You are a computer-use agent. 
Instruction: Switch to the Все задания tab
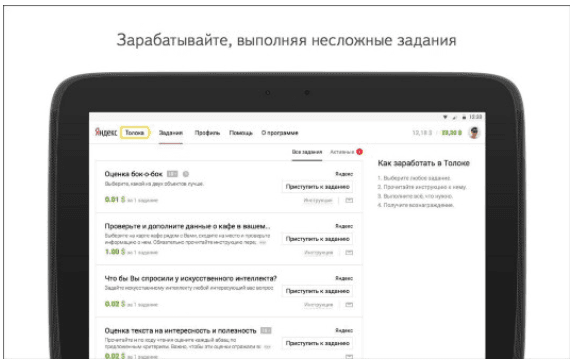(x=307, y=152)
